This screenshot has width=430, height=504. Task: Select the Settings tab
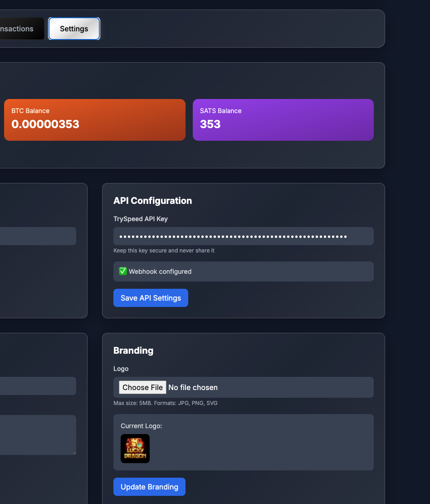74,28
